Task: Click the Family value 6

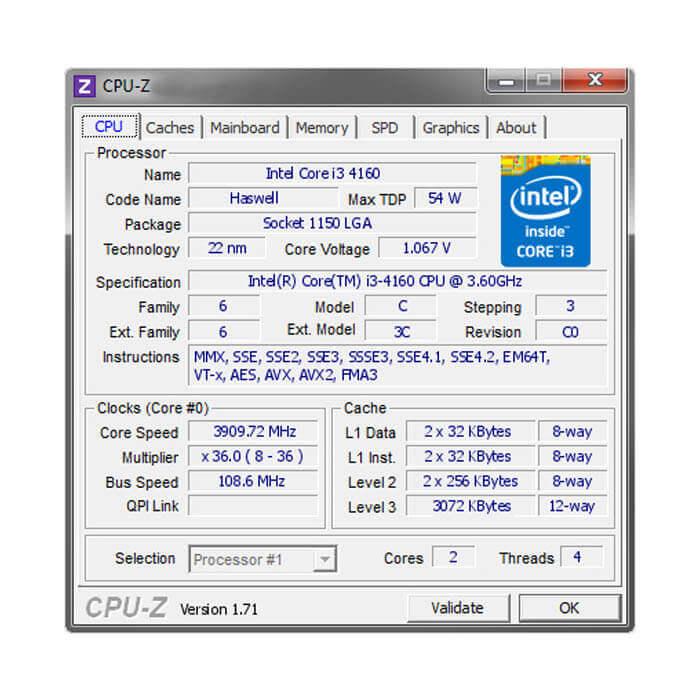Action: click(x=224, y=306)
